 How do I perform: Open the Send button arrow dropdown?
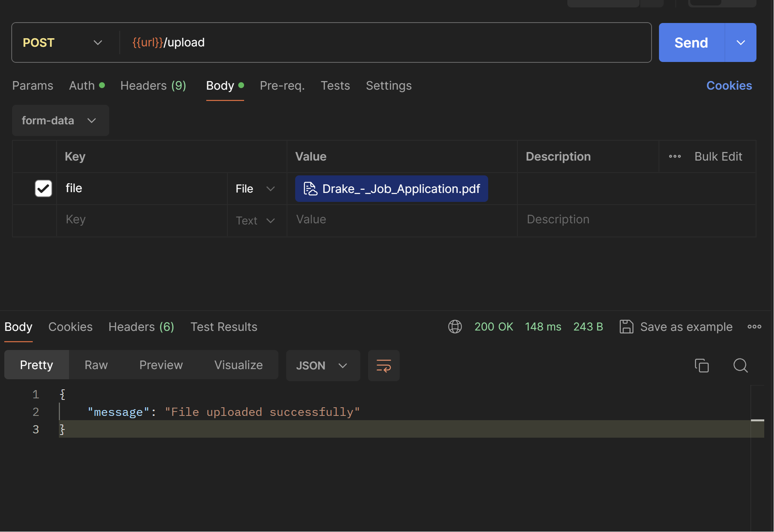pos(740,42)
